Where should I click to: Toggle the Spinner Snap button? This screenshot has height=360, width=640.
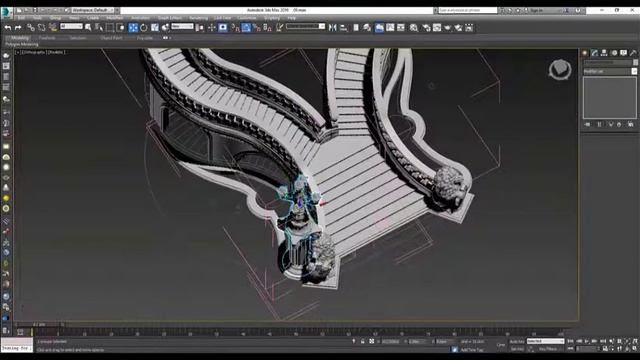click(267, 27)
